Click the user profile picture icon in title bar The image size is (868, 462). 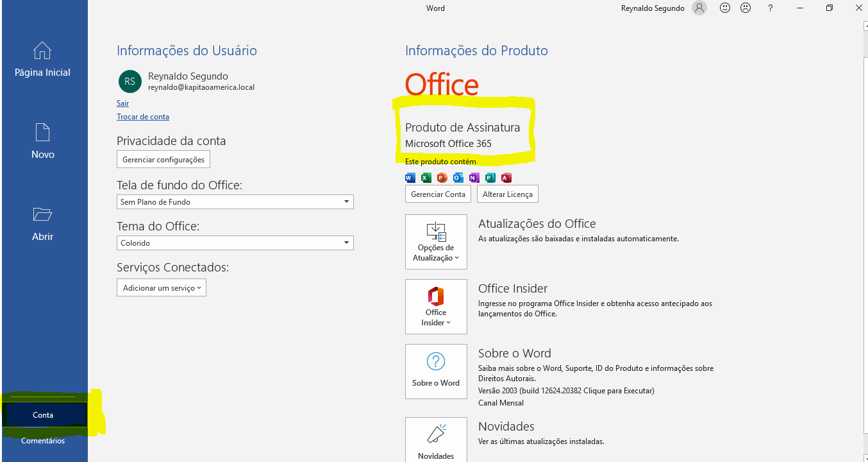point(699,8)
